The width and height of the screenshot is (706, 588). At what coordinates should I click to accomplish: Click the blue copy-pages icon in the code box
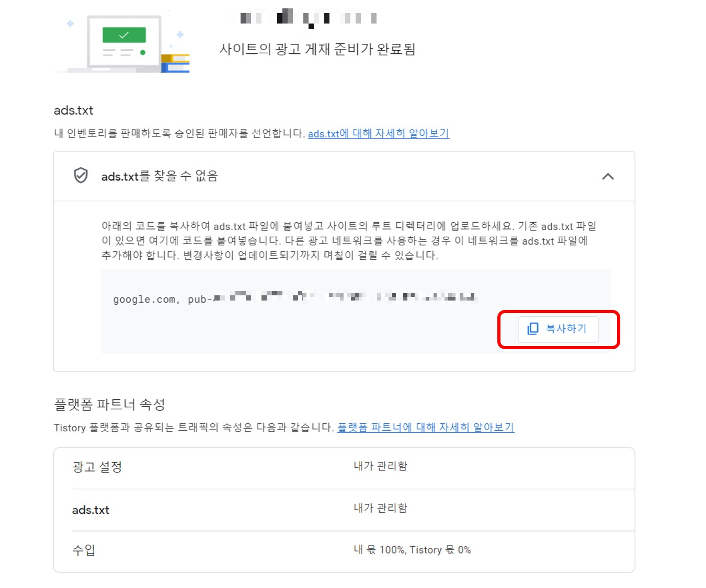pos(532,329)
